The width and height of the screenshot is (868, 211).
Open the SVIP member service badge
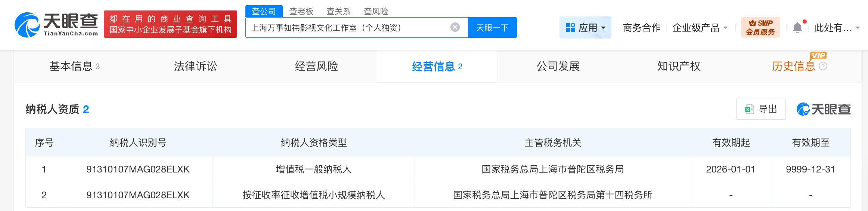pos(760,27)
